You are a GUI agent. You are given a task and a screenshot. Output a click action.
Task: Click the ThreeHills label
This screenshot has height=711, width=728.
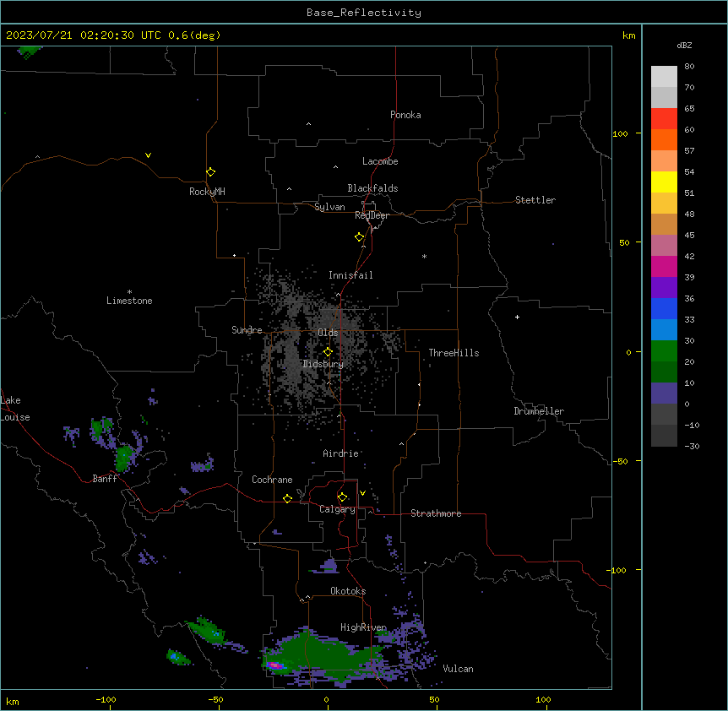454,353
